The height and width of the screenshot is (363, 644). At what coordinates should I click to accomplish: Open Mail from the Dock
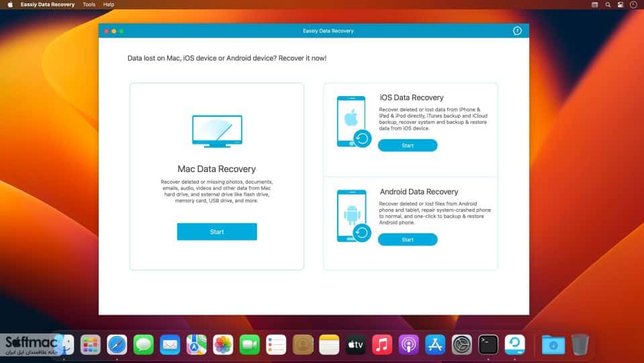click(170, 344)
